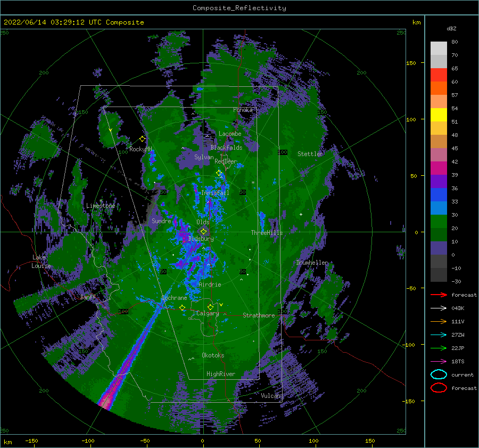Click the HighRiver label
The width and height of the screenshot is (479, 448).
click(x=221, y=374)
